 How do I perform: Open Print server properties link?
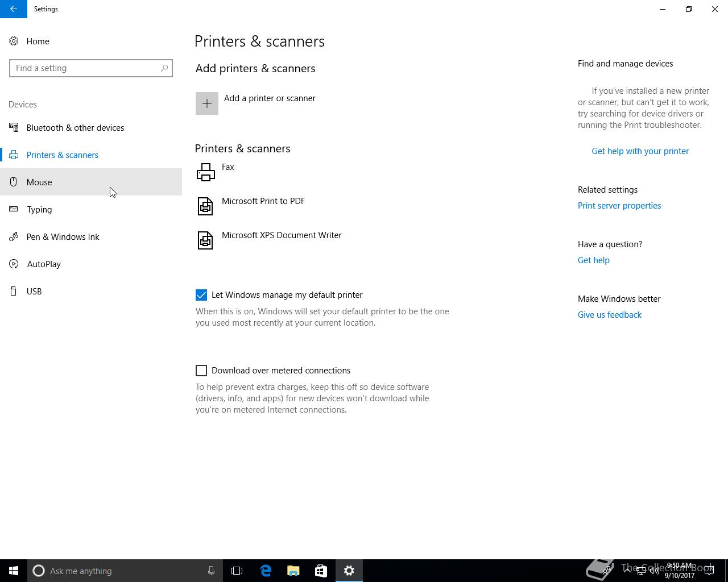coord(619,206)
